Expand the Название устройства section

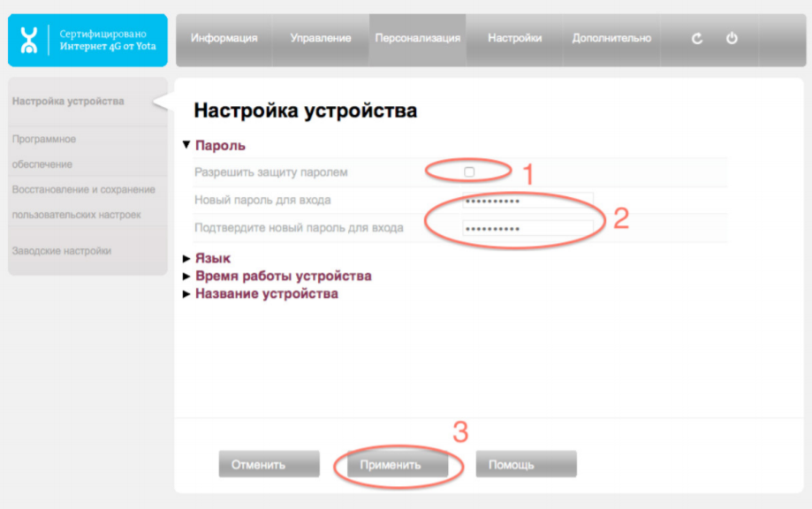(x=261, y=293)
